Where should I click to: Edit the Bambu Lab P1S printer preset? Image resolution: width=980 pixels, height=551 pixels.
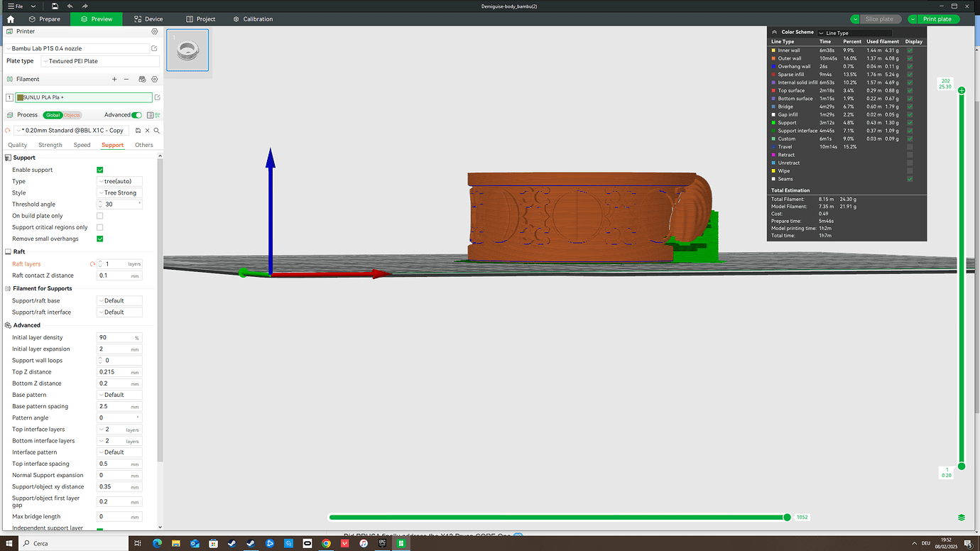[154, 48]
